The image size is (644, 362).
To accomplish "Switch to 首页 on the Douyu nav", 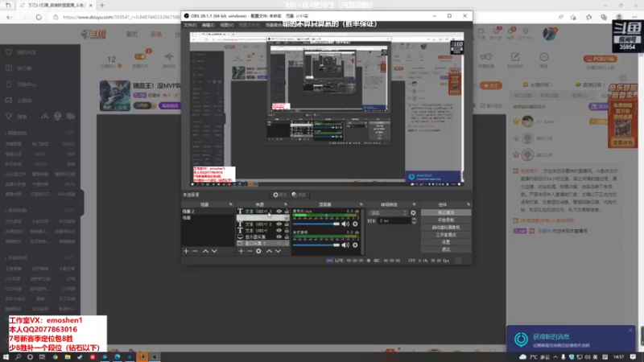I will click(132, 34).
